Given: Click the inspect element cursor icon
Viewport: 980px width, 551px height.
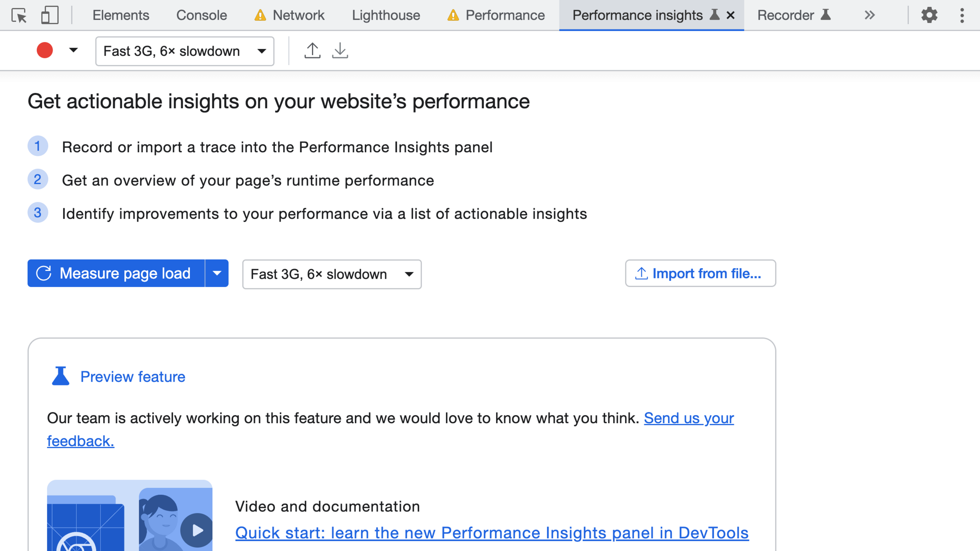Looking at the screenshot, I should 19,16.
